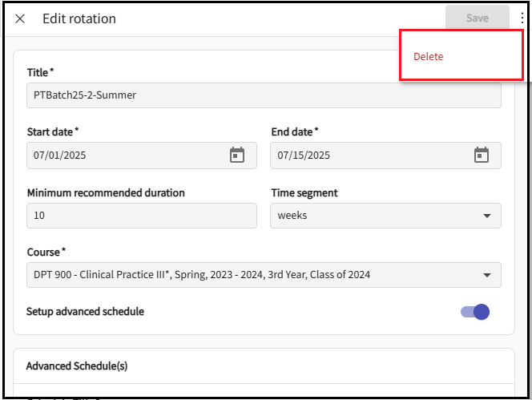The image size is (532, 400).
Task: Choose Delete from the options menu
Action: pos(429,57)
